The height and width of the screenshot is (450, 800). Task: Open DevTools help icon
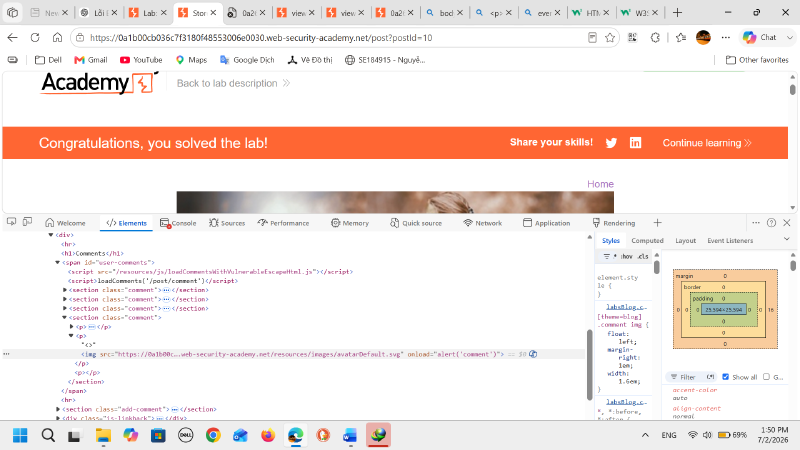pyautogui.click(x=771, y=223)
